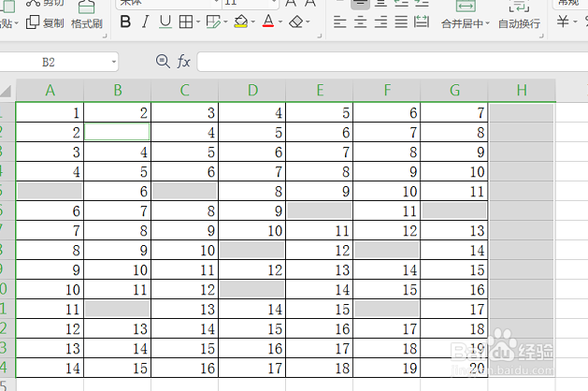Toggle underline formatting
This screenshot has width=588, height=391.
click(165, 22)
